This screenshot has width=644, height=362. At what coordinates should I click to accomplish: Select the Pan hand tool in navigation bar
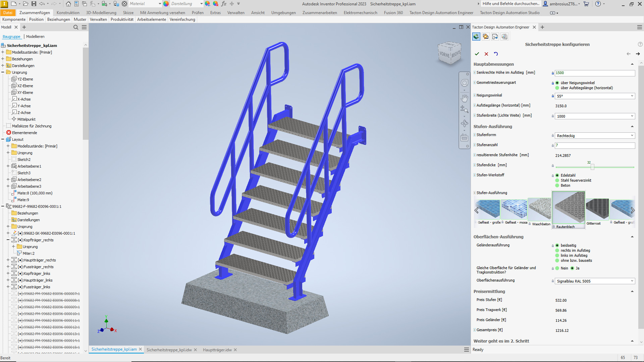pos(464,98)
